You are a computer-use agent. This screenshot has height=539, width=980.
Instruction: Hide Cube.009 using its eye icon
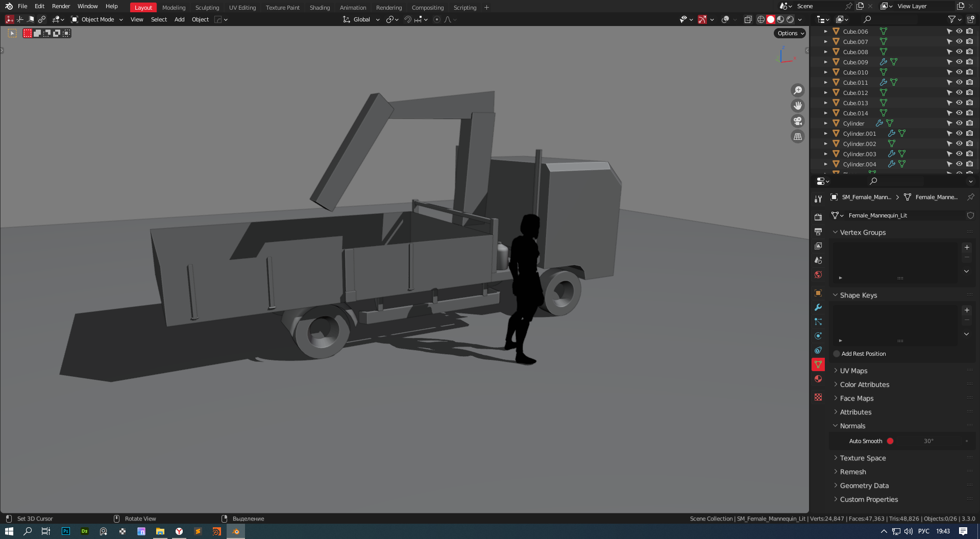(x=959, y=62)
